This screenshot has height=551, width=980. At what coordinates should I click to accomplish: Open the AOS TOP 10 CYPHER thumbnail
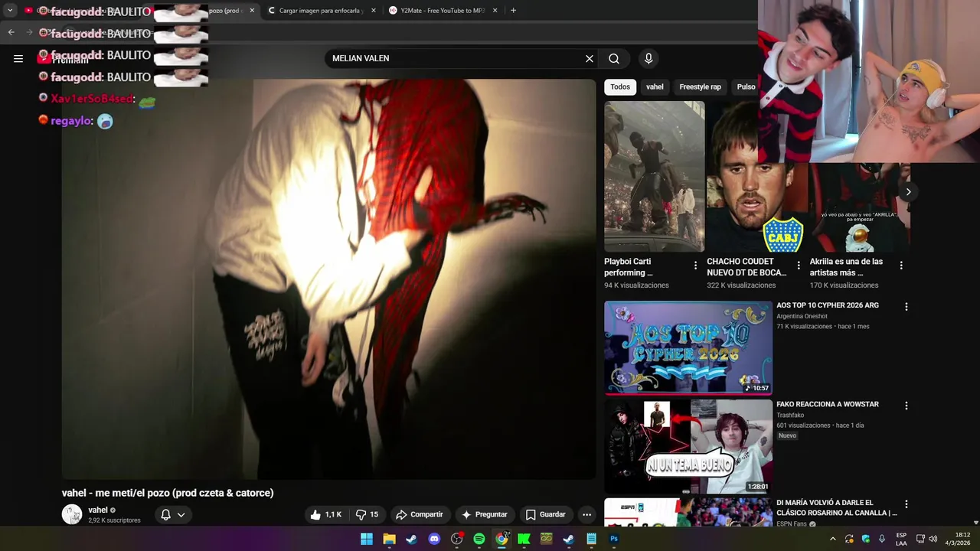click(688, 347)
